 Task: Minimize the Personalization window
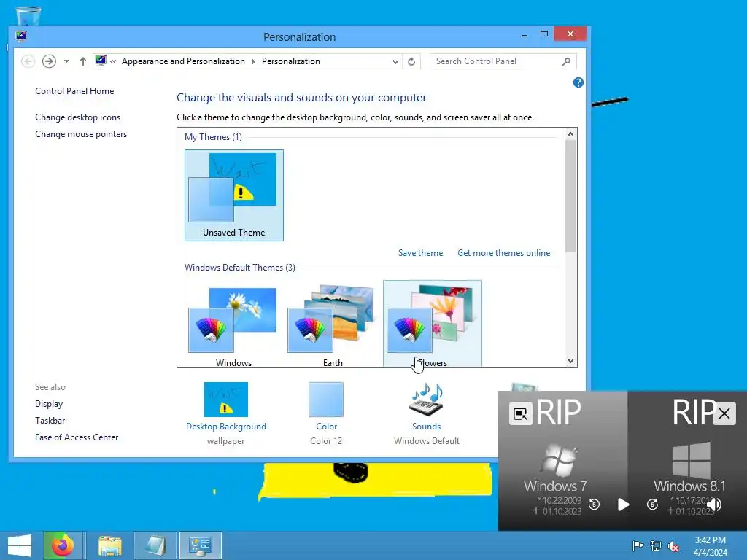tap(525, 35)
